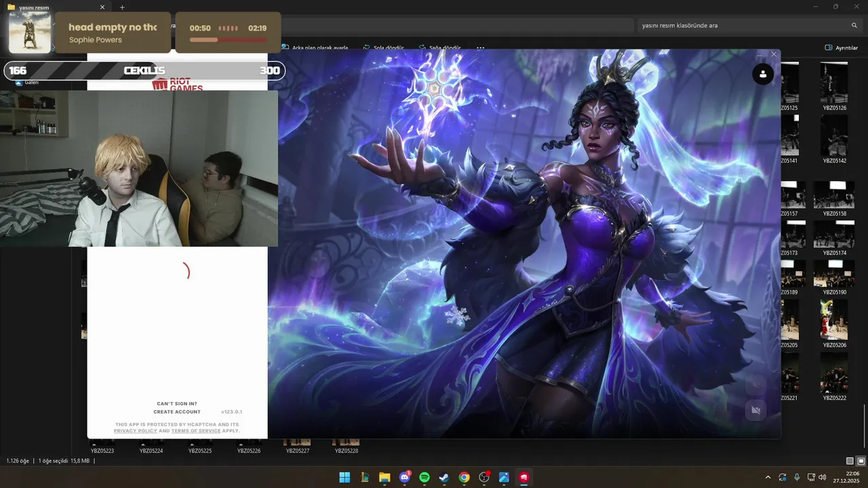Click the YBZ05226 file name
This screenshot has height=488, width=868.
249,451
